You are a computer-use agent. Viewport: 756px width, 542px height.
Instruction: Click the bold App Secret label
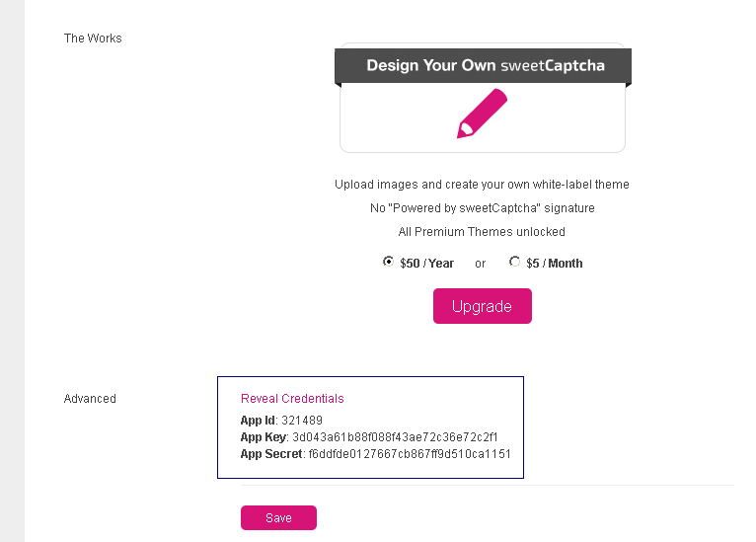pos(271,454)
